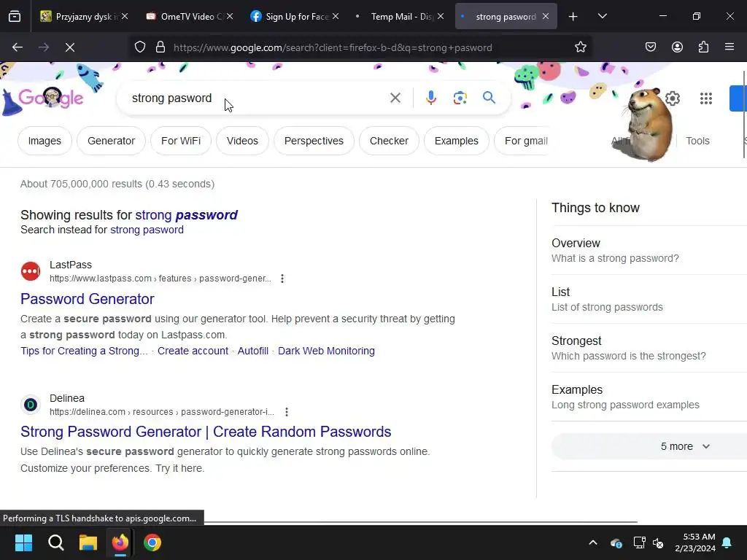Open corrected strong password results
The image size is (747, 560).
click(186, 215)
